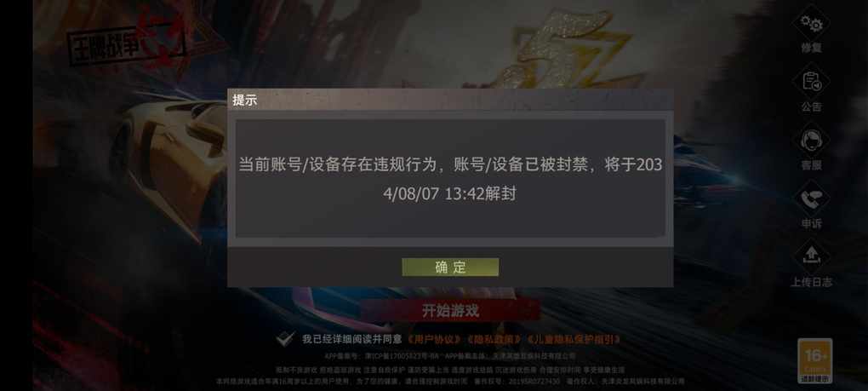Tap the 我已经详细阅读并同意 agreement text
868x391 pixels.
click(x=351, y=339)
